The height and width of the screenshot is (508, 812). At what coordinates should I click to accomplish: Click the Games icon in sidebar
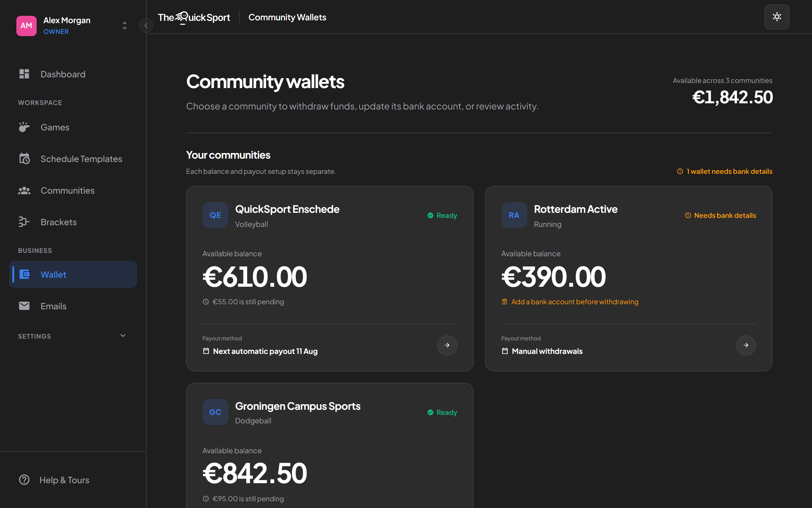click(24, 127)
